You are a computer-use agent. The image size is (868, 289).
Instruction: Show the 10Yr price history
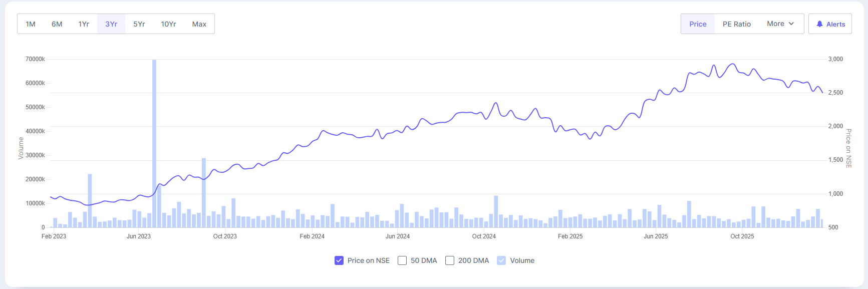tap(168, 24)
